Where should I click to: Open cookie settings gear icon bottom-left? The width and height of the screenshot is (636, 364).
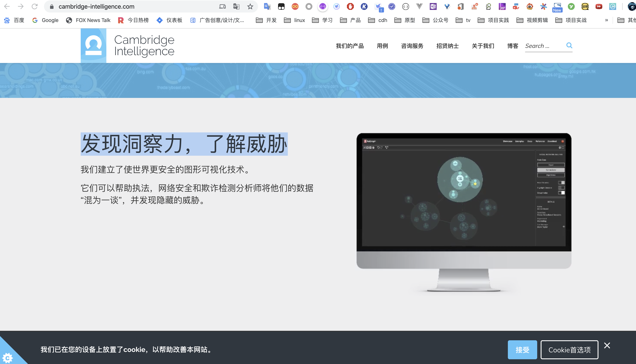pyautogui.click(x=8, y=358)
